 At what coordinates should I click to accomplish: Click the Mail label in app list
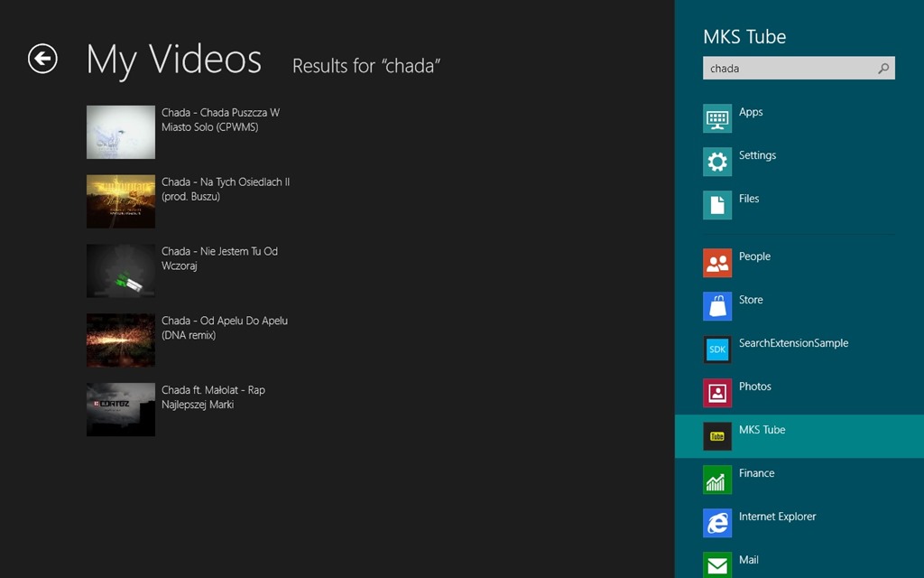click(748, 560)
